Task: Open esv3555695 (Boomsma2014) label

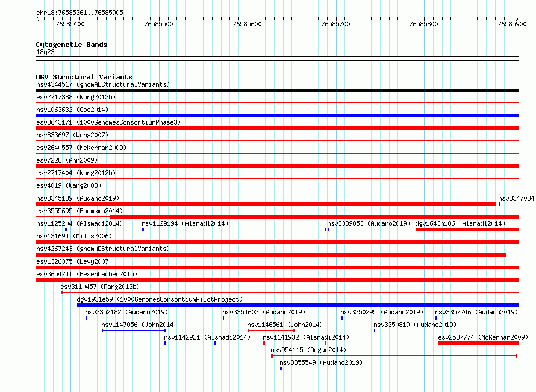Action: coord(79,211)
